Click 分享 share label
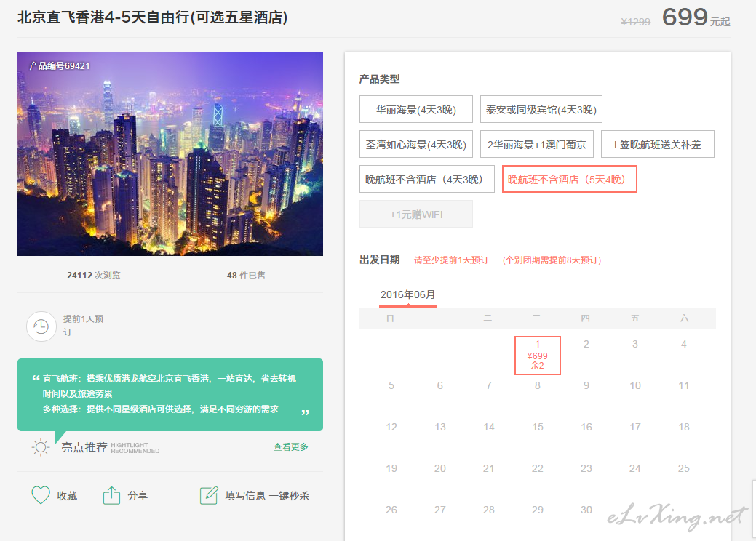The image size is (756, 541). (138, 496)
